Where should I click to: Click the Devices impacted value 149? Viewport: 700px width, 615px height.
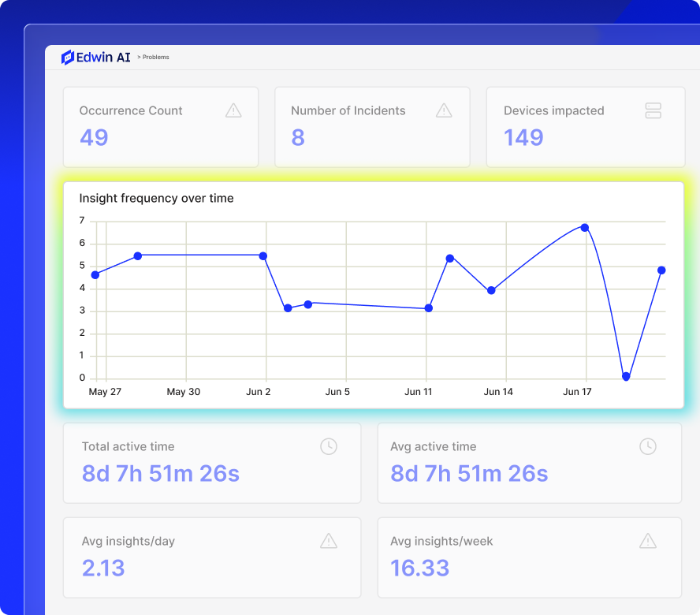523,137
